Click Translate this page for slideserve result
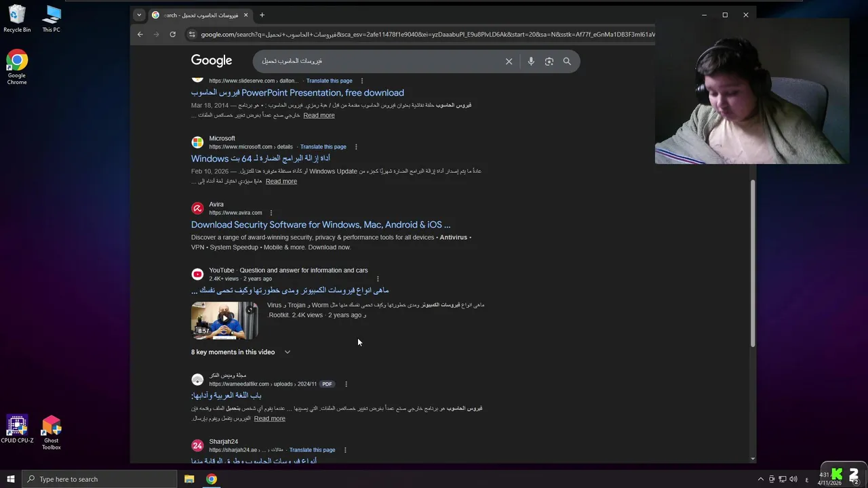868x488 pixels. 329,81
